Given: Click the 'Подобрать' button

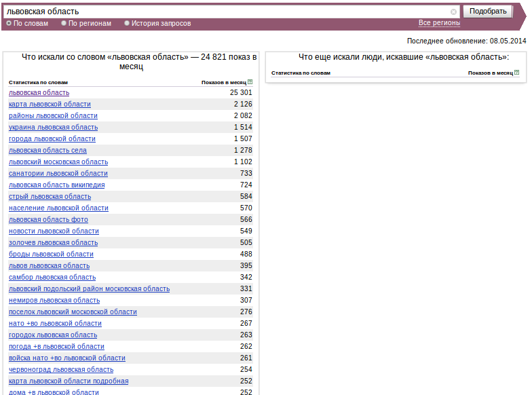Looking at the screenshot, I should tap(487, 11).
